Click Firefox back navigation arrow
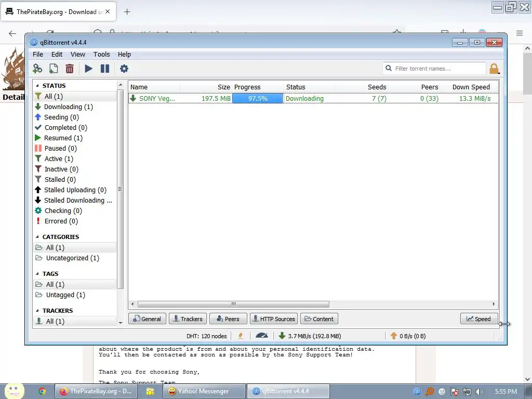This screenshot has height=399, width=532. pyautogui.click(x=12, y=33)
